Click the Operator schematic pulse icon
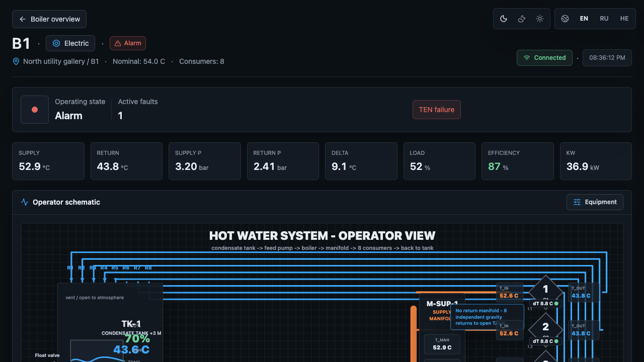 (25, 202)
